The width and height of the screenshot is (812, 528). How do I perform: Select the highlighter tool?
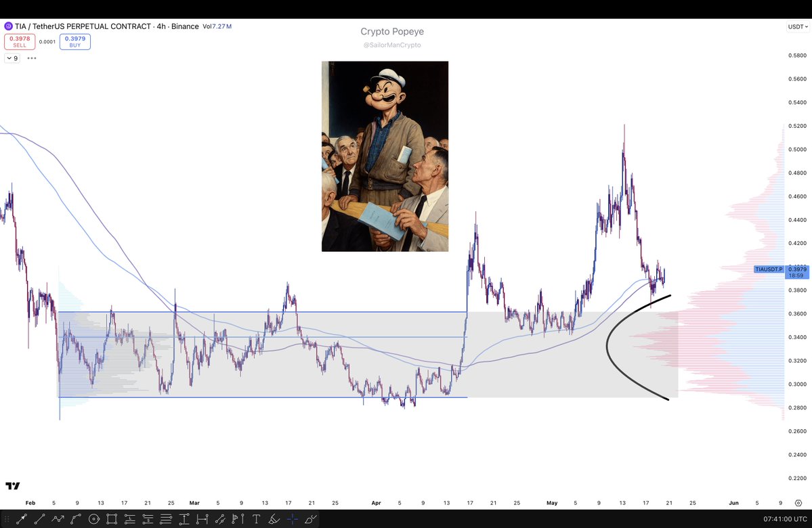[x=274, y=519]
